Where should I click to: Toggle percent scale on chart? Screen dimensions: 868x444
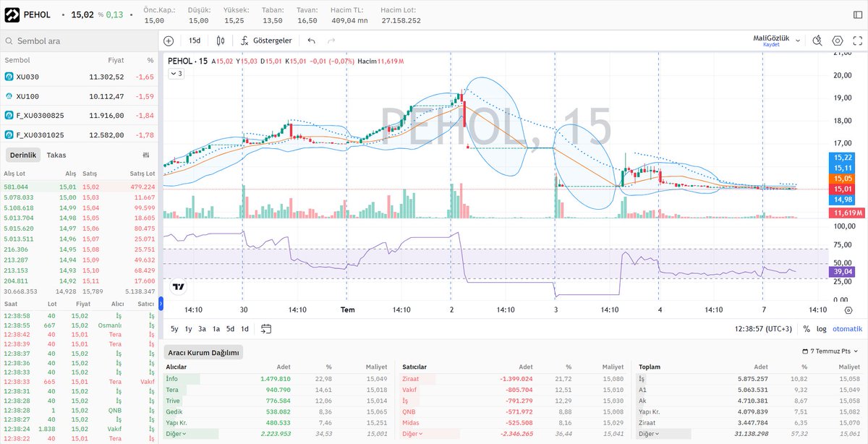click(807, 328)
